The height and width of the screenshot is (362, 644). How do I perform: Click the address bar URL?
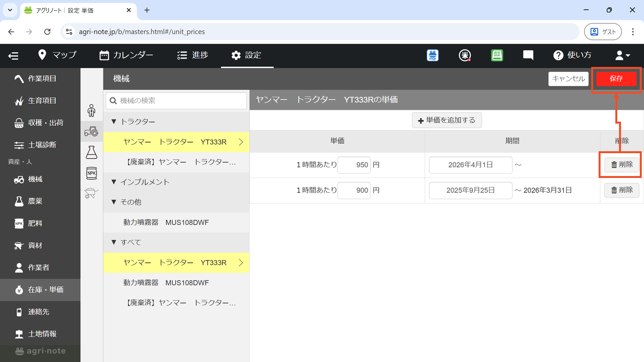(142, 32)
